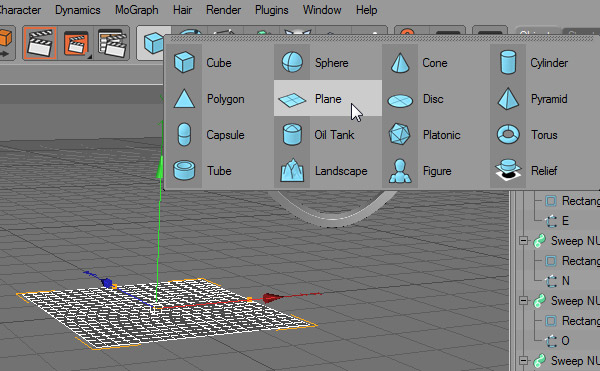Add a Cube primitive

point(220,62)
